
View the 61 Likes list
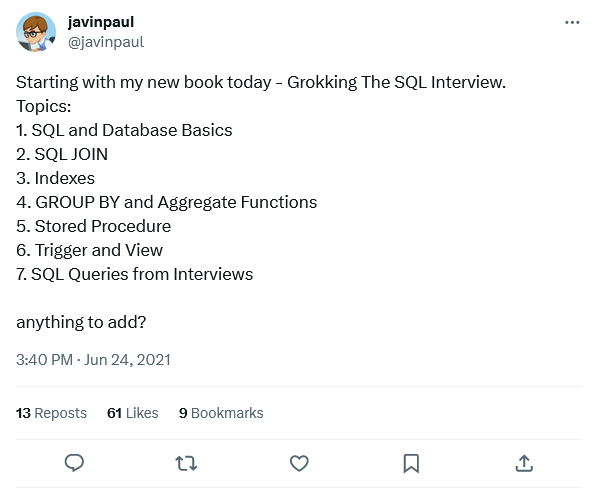(x=132, y=413)
